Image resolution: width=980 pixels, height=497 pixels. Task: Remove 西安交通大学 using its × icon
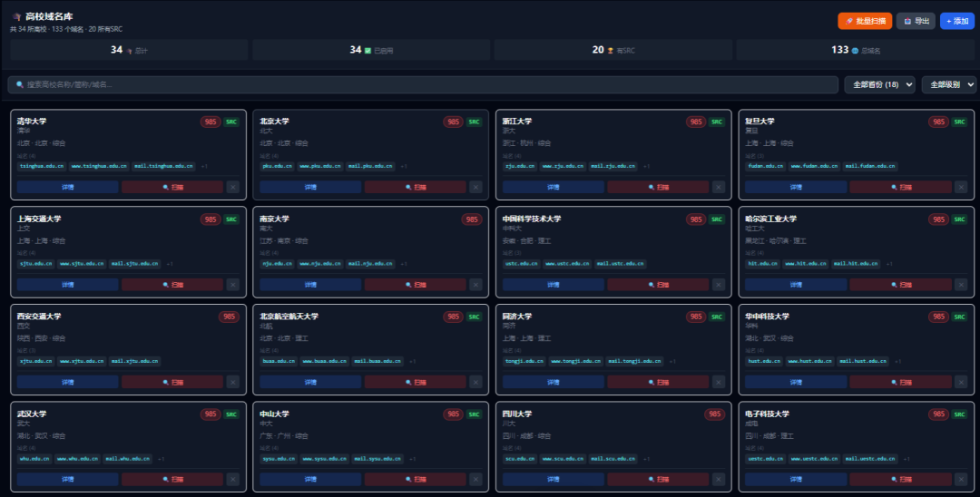click(233, 382)
